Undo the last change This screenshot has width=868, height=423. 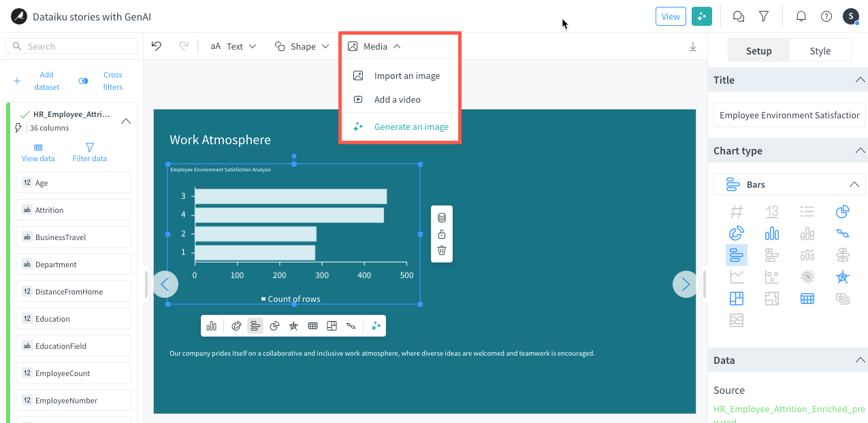click(x=157, y=46)
